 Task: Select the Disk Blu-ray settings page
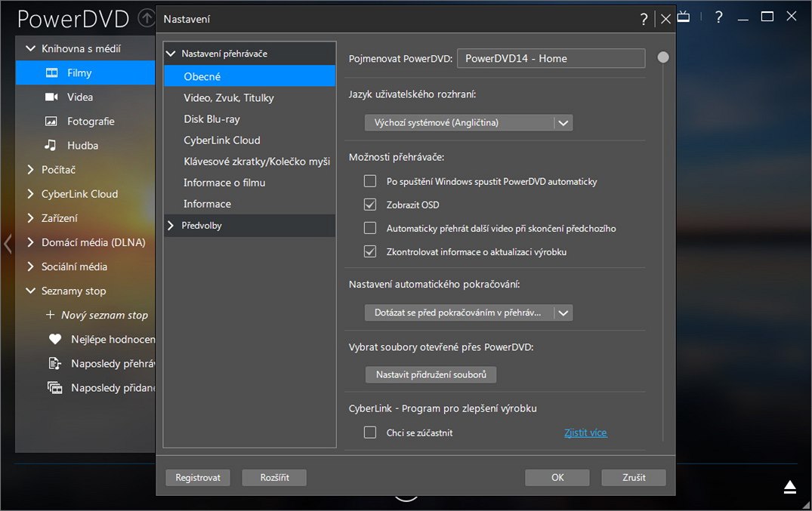211,119
